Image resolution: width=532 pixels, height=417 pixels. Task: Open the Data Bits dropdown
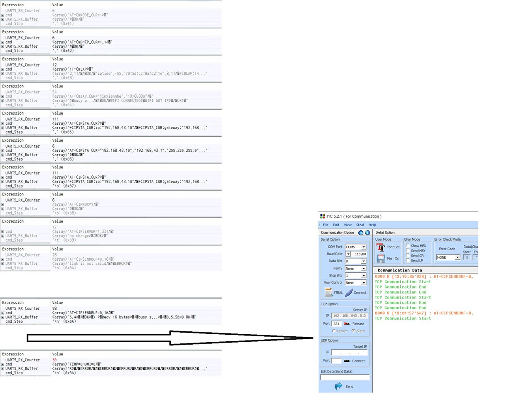364,262
